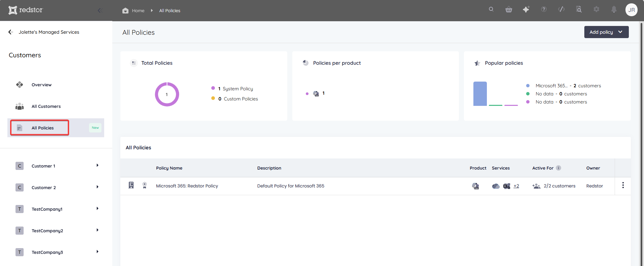The image size is (644, 266).
Task: Open the document search icon
Action: pyautogui.click(x=579, y=9)
